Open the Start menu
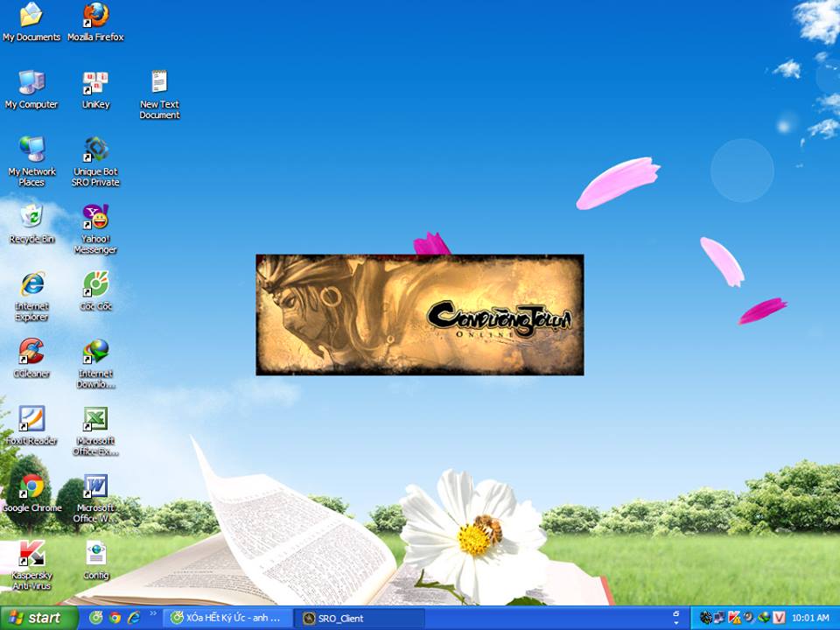Image resolution: width=840 pixels, height=630 pixels. point(38,619)
